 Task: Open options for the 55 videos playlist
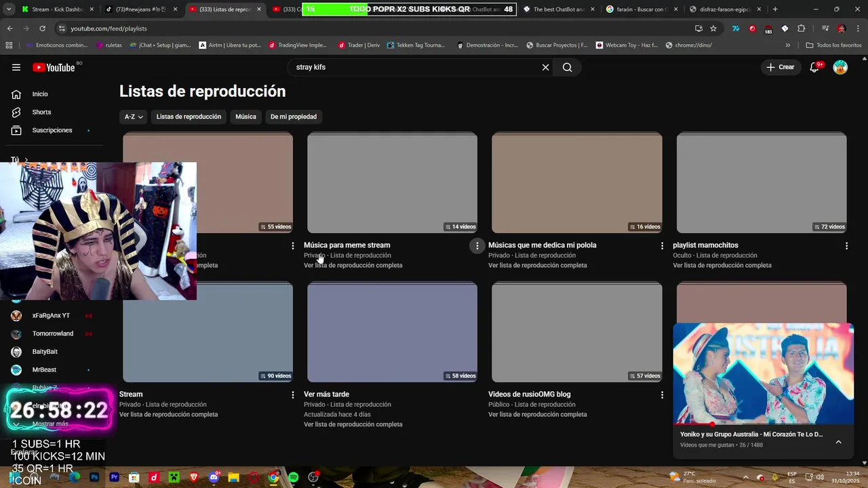tap(293, 246)
